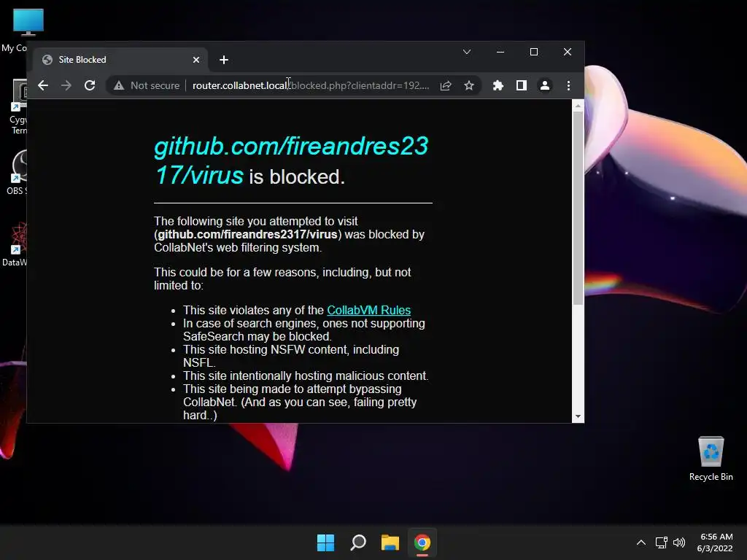The height and width of the screenshot is (560, 747).
Task: Bookmark this page with the star icon
Action: tap(469, 86)
